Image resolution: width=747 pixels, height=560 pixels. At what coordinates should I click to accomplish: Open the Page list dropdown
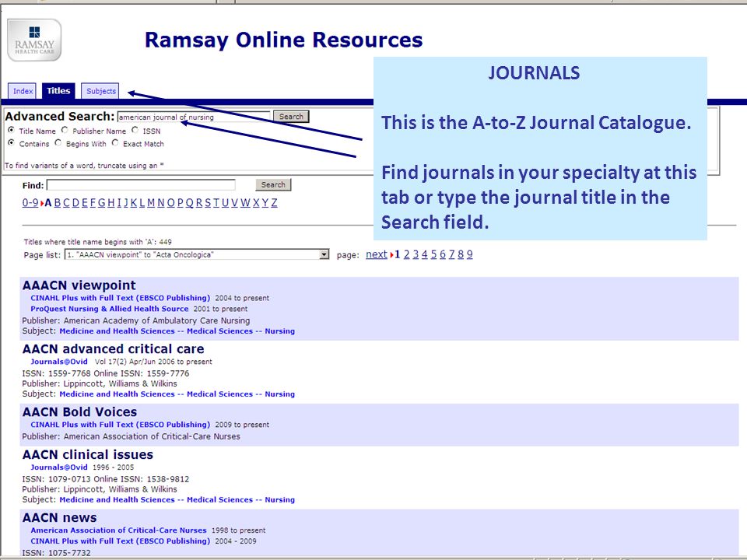(x=197, y=255)
